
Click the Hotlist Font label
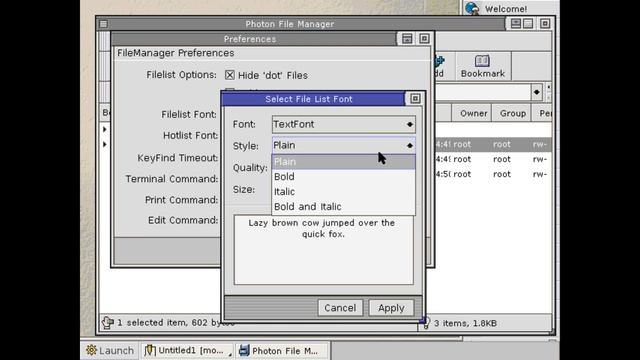[190, 136]
